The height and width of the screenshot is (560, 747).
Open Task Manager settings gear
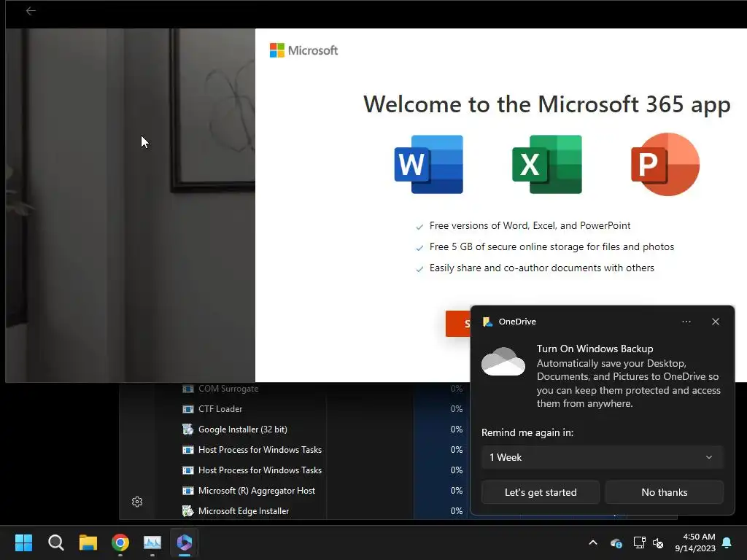(x=137, y=502)
